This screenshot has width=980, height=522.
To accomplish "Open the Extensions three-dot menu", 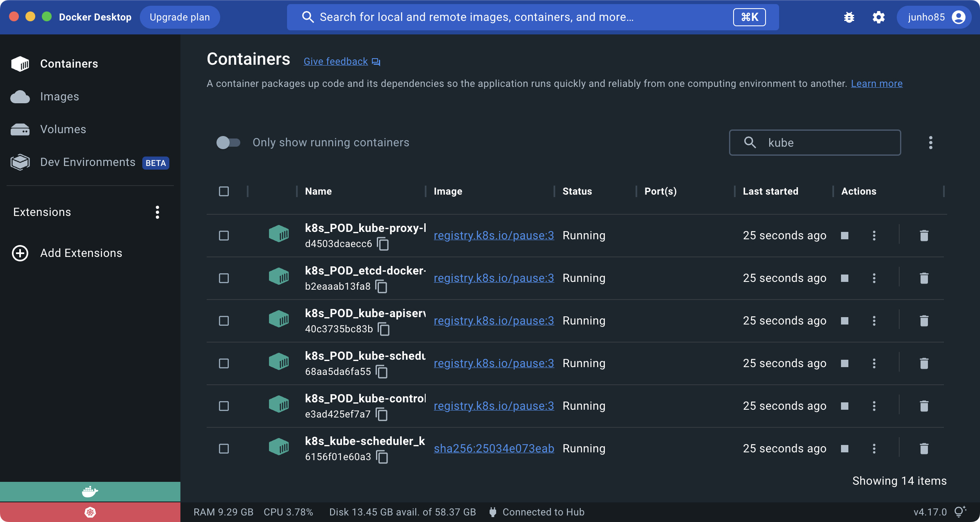I will tap(157, 212).
